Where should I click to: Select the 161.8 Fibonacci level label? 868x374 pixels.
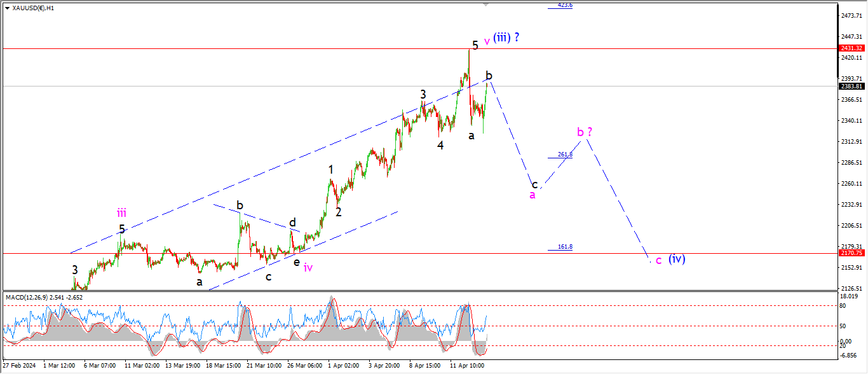[x=565, y=247]
